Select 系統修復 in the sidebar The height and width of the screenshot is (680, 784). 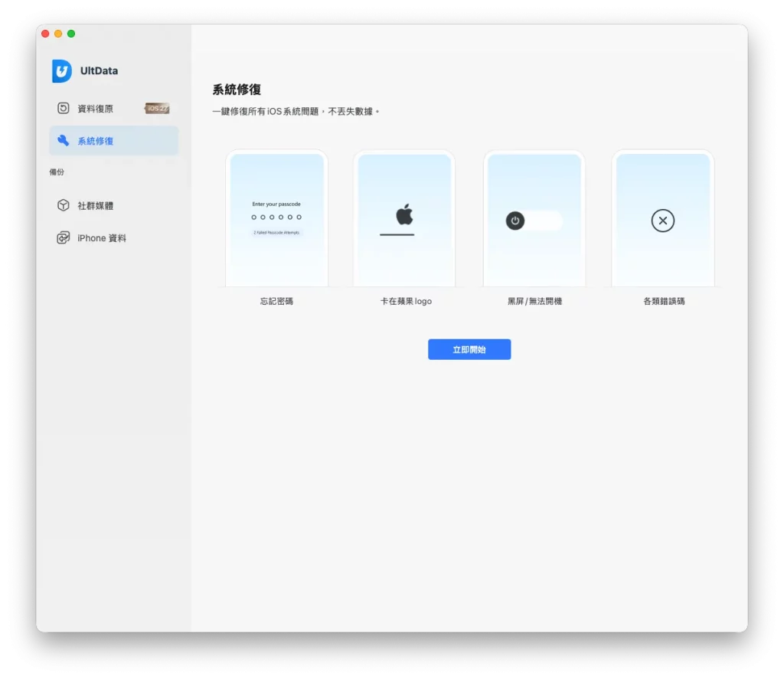(x=113, y=140)
